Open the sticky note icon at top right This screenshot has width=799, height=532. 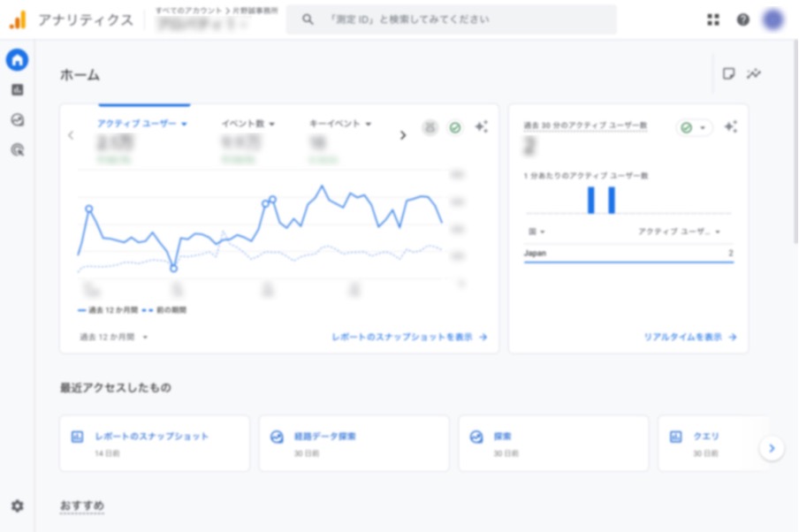728,74
